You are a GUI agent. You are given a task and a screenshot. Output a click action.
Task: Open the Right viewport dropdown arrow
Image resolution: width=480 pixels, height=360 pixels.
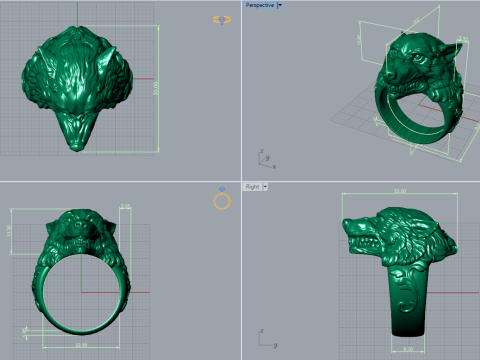265,187
